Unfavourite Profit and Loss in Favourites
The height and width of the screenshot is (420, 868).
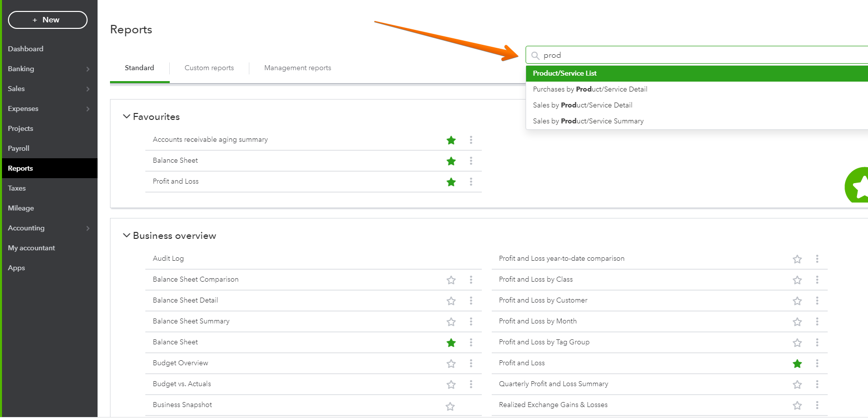click(x=451, y=182)
